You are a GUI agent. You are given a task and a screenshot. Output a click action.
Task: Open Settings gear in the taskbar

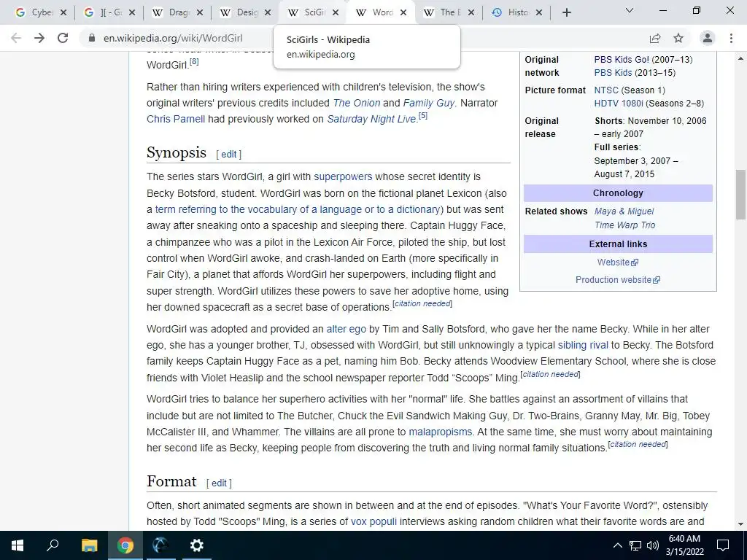197,545
